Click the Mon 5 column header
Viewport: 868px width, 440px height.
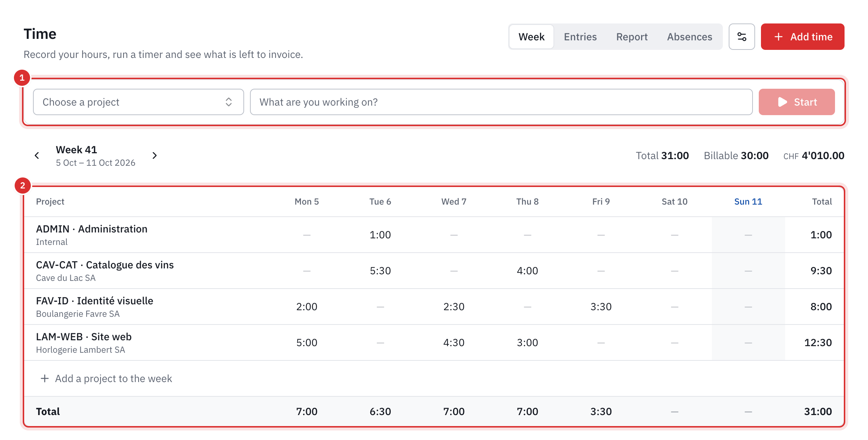307,202
